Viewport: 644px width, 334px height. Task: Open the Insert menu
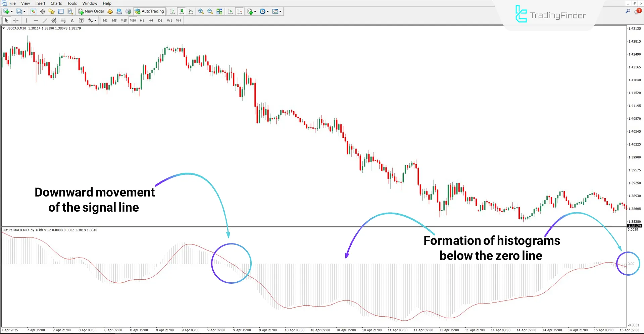coord(40,3)
